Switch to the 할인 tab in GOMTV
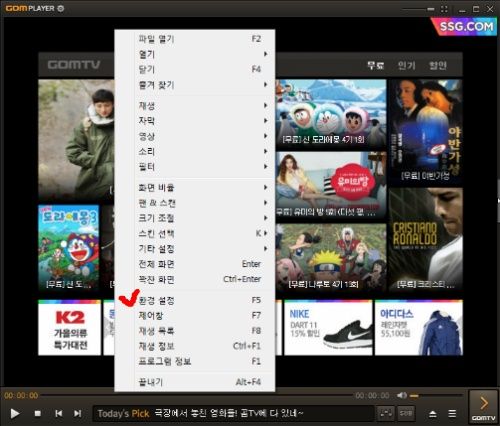 point(438,65)
